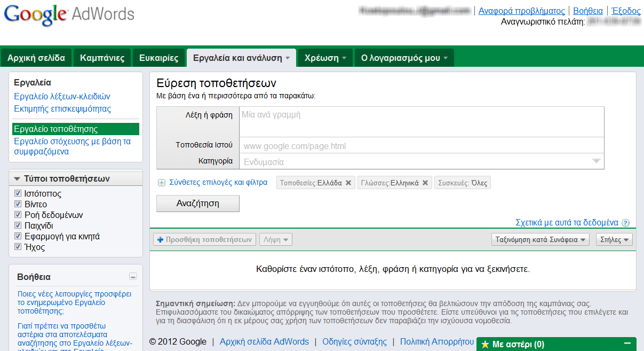Open Οδηγίες σύνταξης footer link
This screenshot has height=351, width=644.
(354, 342)
